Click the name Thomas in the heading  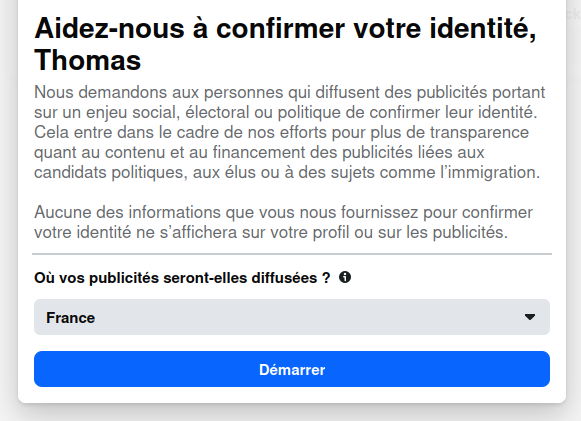[x=88, y=60]
